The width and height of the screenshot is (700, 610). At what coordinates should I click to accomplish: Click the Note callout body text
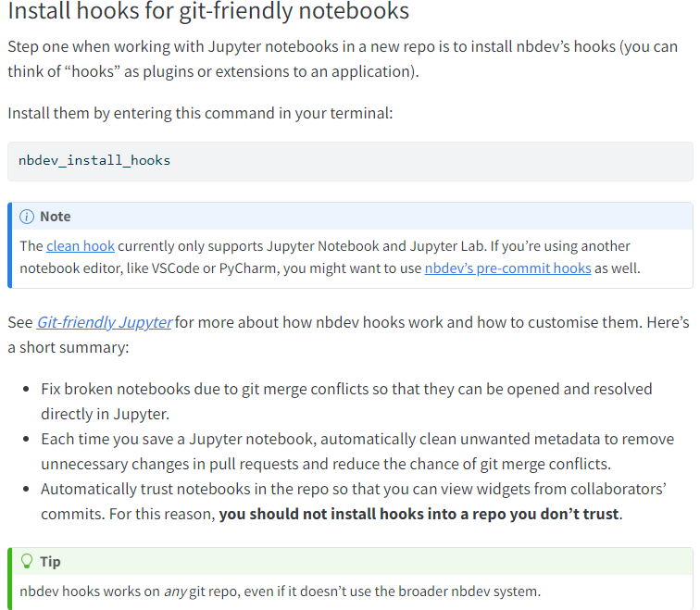pyautogui.click(x=330, y=257)
